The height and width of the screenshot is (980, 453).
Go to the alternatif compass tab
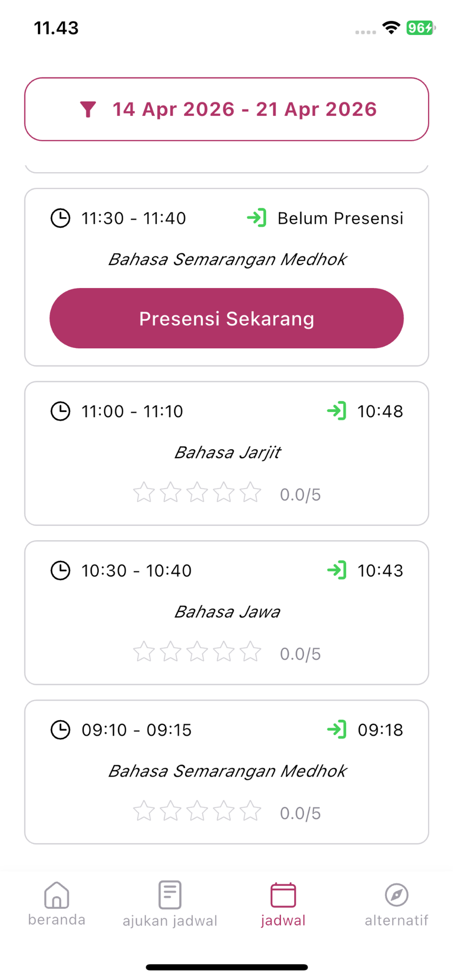(396, 904)
